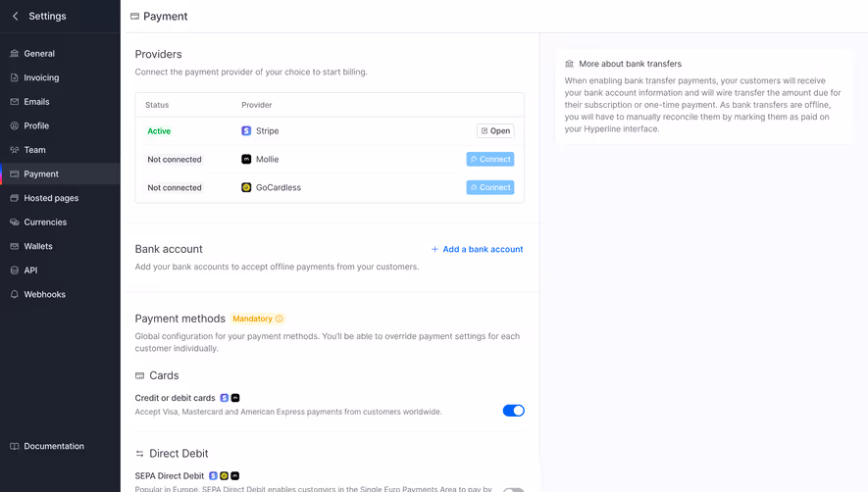
Task: Click the Mollie badge next to Credit or debit cards
Action: tap(235, 398)
